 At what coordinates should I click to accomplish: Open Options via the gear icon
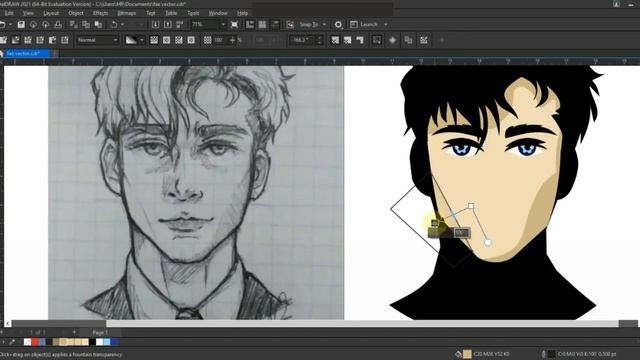tap(338, 24)
